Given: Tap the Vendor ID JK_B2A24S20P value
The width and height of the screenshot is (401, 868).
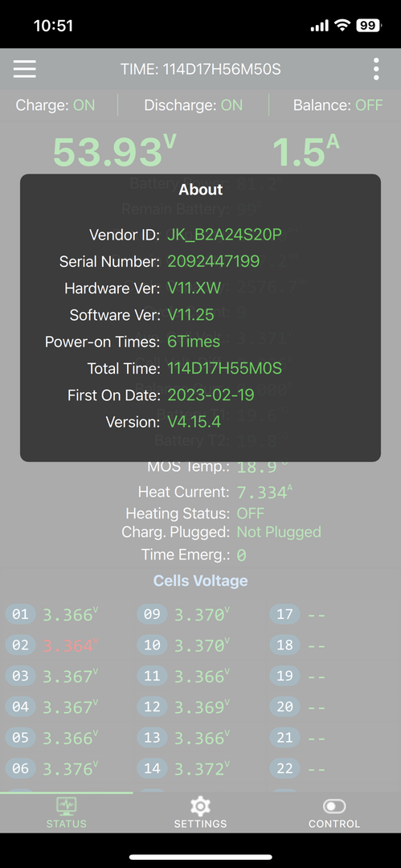Looking at the screenshot, I should tap(224, 235).
